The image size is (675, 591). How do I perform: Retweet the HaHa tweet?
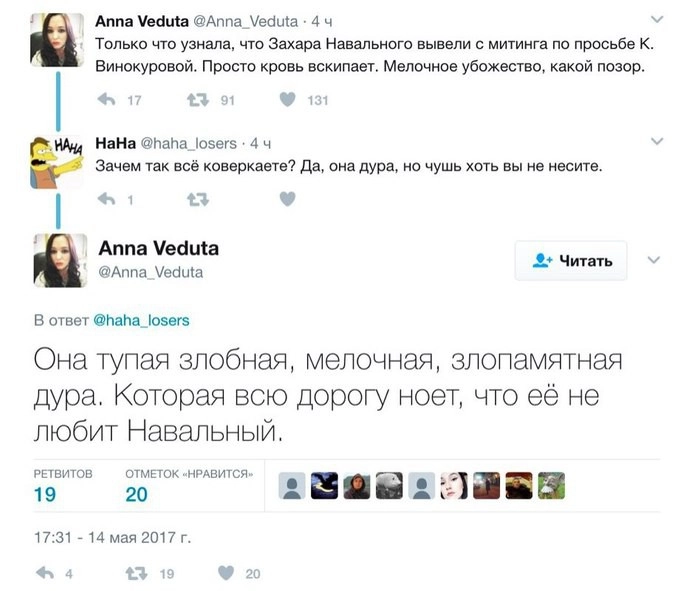pos(198,199)
